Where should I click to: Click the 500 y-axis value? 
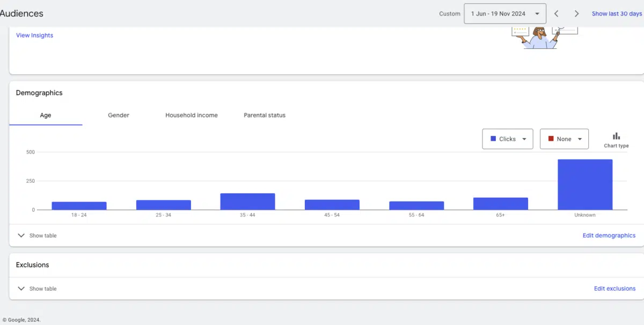click(31, 152)
